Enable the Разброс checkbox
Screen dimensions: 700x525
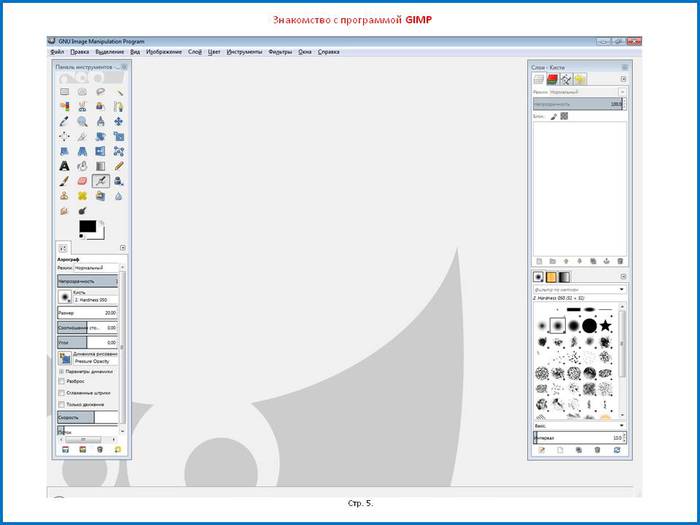tap(62, 381)
